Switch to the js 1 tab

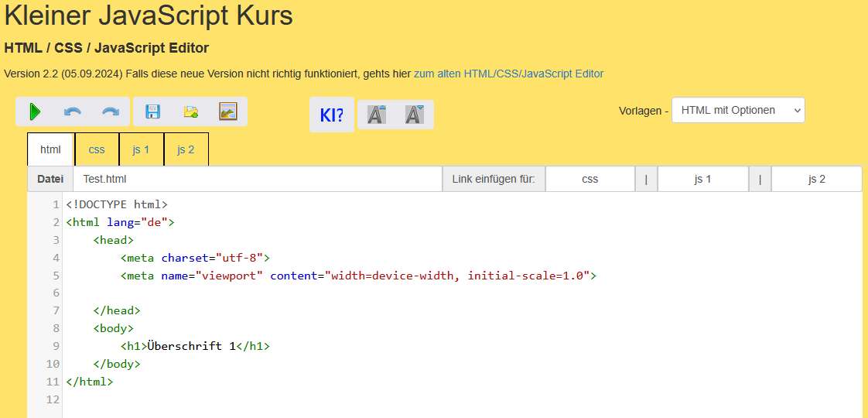(x=141, y=149)
